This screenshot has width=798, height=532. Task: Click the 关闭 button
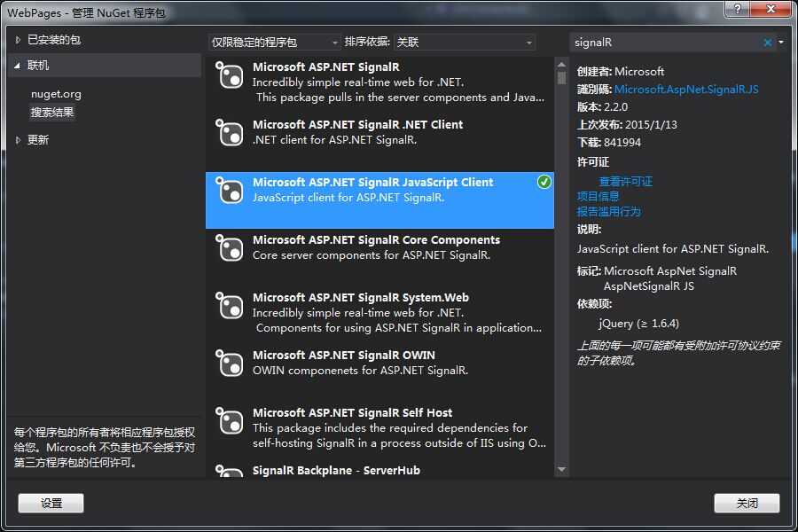click(x=747, y=503)
